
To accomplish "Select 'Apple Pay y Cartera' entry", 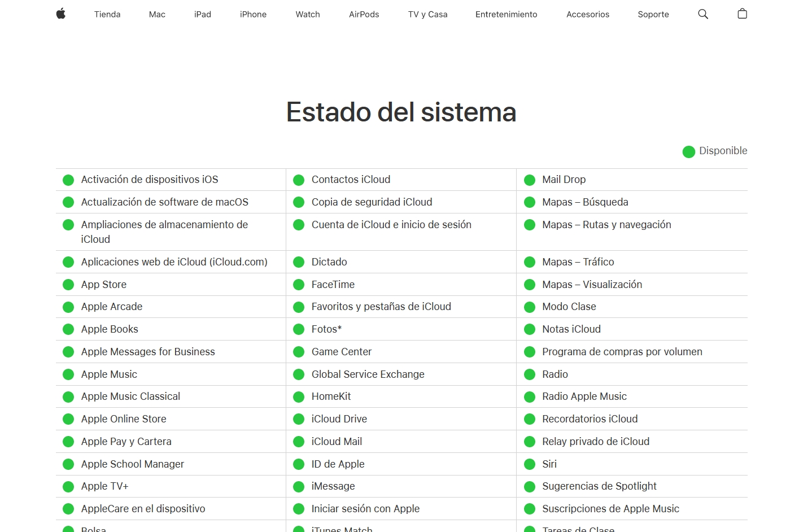I will (x=126, y=442).
